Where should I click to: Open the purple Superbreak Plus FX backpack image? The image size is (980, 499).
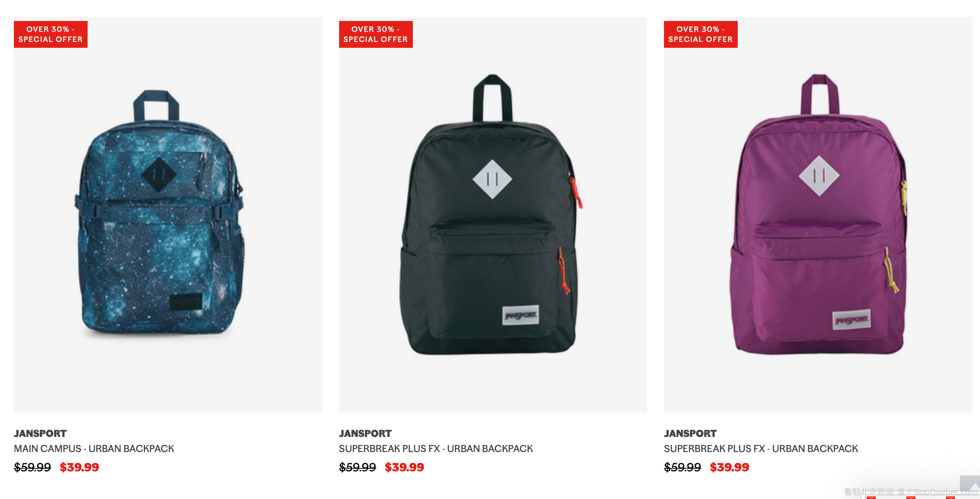818,215
